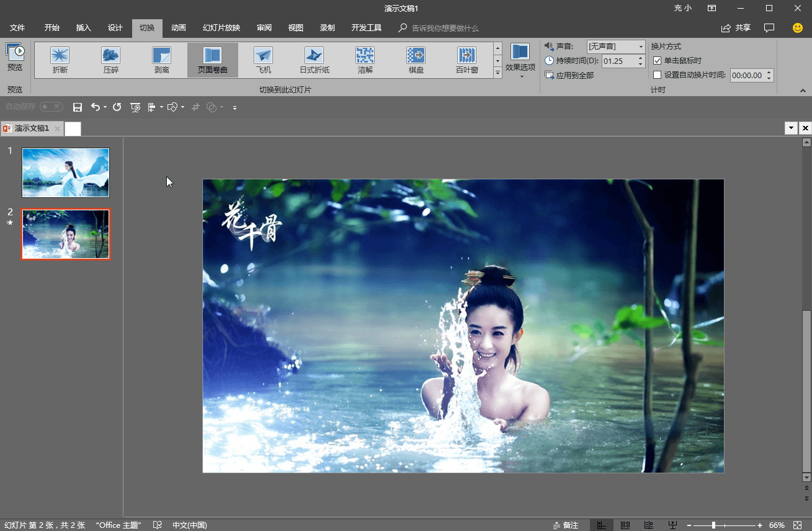Switch to Normal view in status bar
Image resolution: width=812 pixels, height=531 pixels.
click(602, 525)
